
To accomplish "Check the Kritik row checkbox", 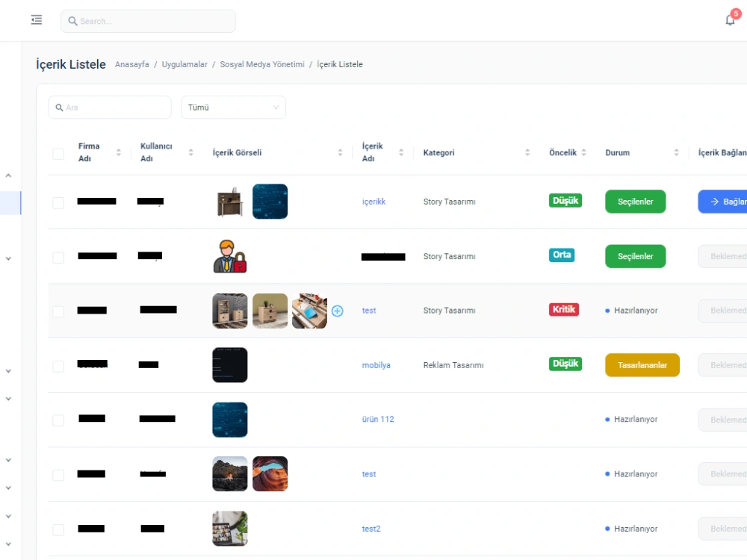I will pyautogui.click(x=58, y=312).
